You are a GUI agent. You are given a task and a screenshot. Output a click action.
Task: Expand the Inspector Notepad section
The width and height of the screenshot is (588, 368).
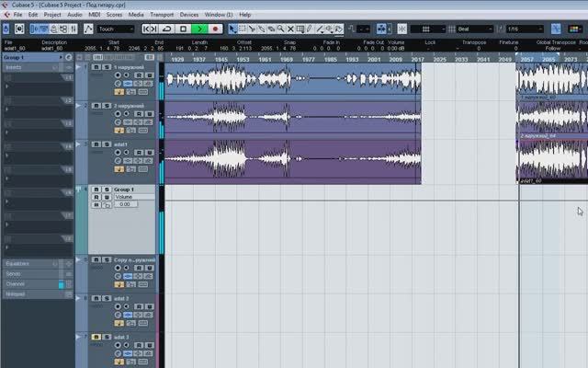point(38,294)
